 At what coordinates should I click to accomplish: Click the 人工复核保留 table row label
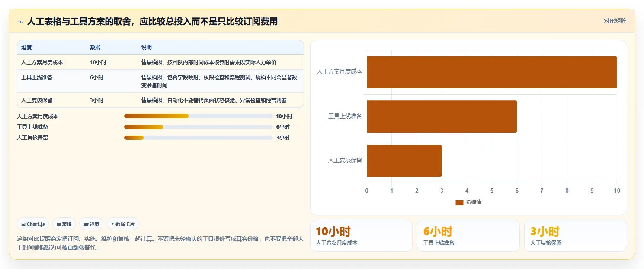(37, 100)
